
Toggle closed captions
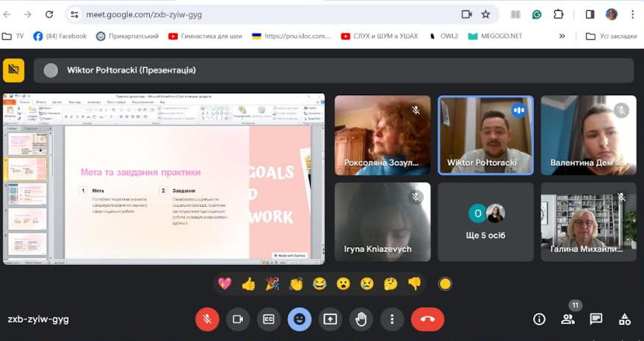pos(269,319)
